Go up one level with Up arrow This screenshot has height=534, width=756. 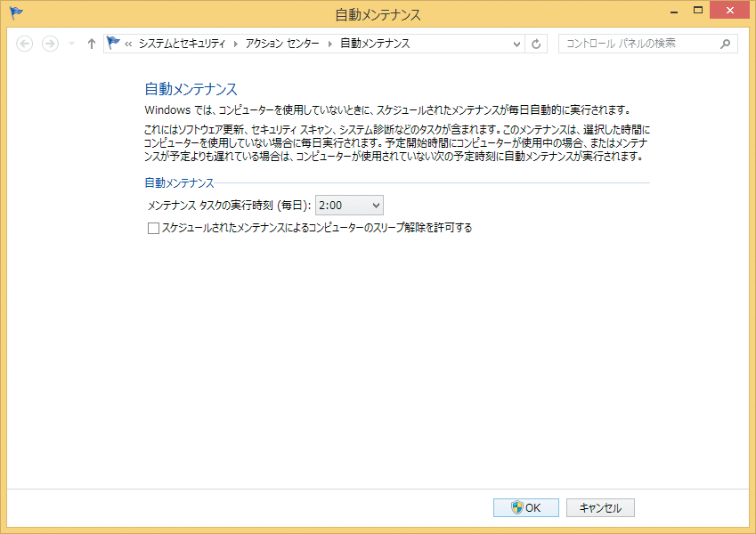tap(92, 44)
